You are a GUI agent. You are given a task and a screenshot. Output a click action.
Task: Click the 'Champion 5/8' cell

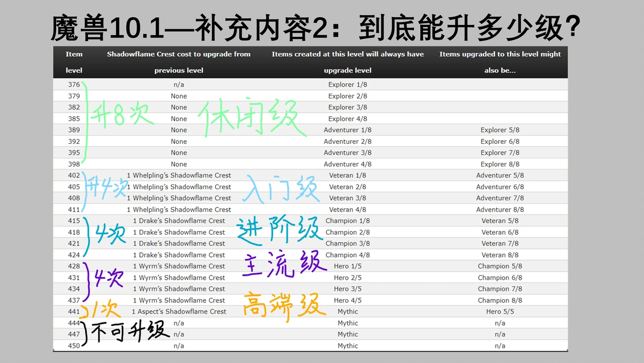[500, 266]
